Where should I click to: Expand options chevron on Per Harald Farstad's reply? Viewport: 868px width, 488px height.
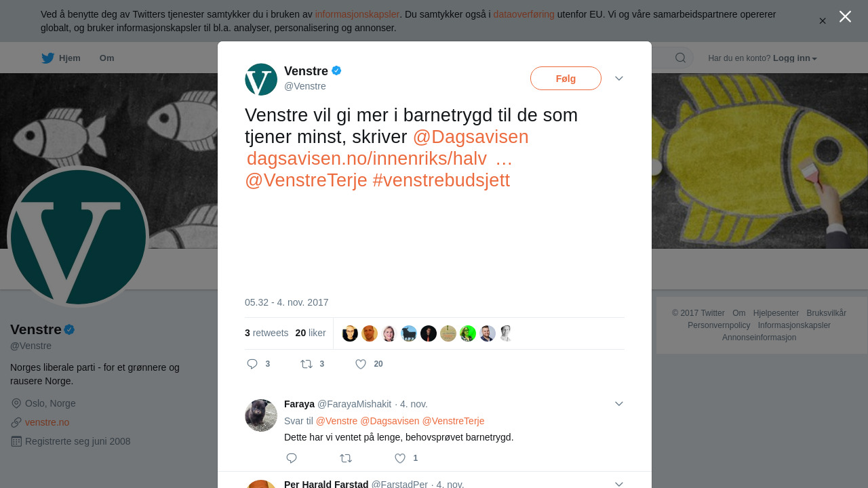tap(619, 484)
